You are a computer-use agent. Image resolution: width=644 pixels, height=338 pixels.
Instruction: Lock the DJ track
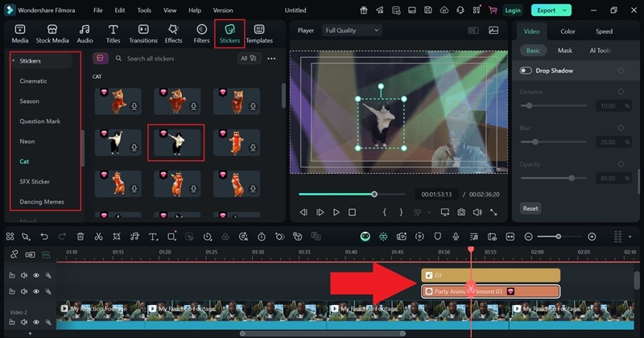click(12, 275)
